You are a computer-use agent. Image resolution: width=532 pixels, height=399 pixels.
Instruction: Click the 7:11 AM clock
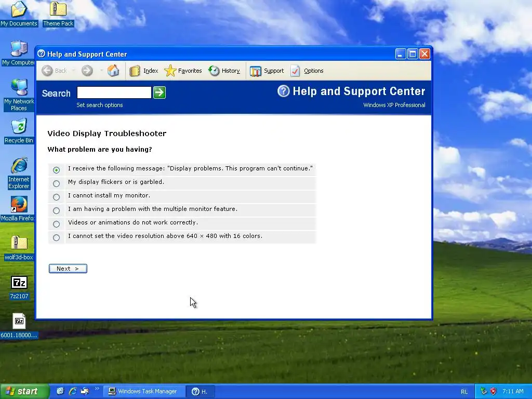513,391
